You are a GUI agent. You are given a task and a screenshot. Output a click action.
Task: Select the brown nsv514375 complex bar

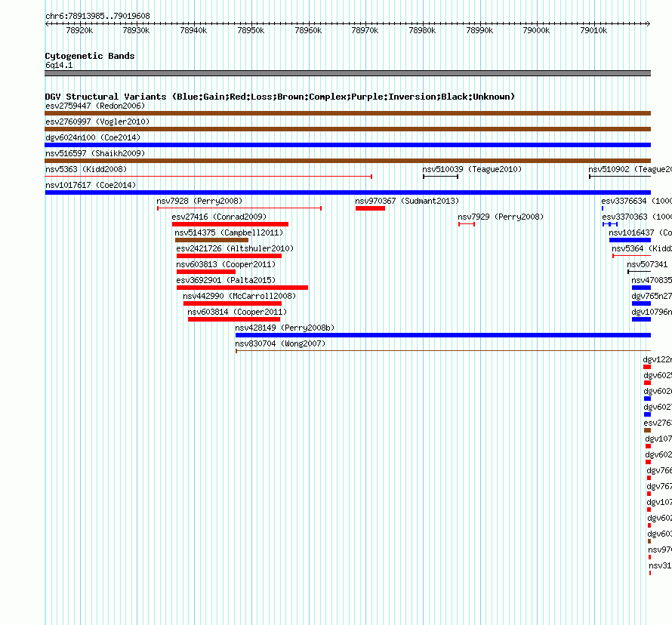pyautogui.click(x=211, y=240)
